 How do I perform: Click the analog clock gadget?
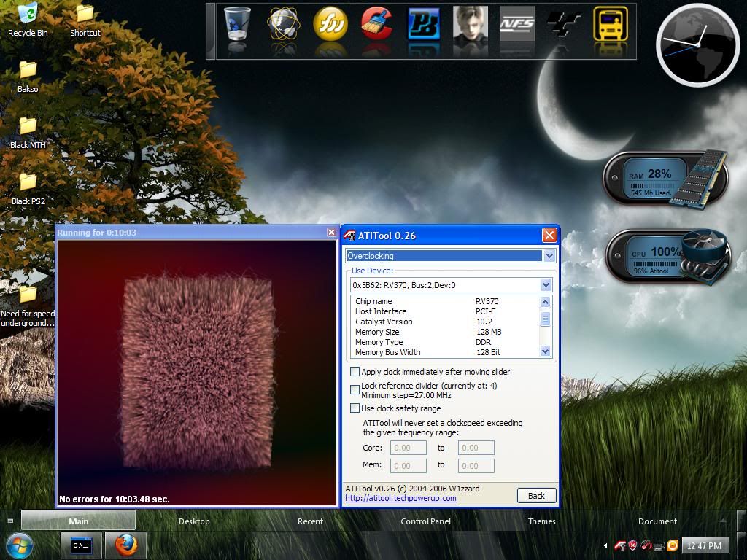[x=697, y=44]
